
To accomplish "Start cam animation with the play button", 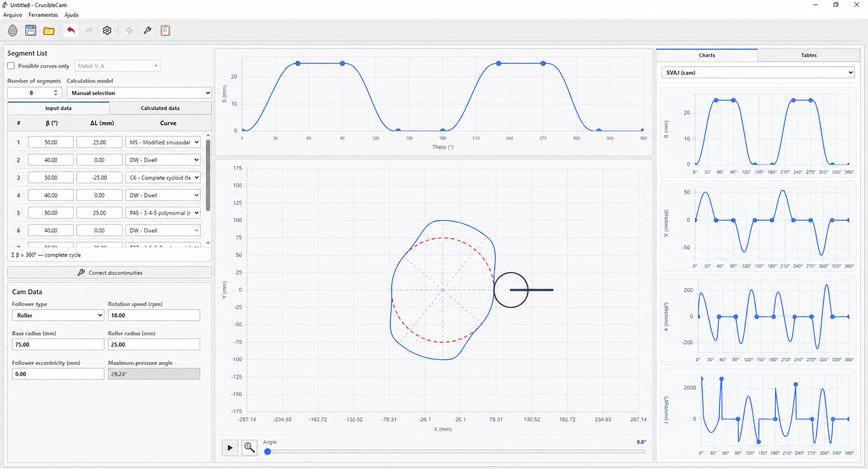I will (x=230, y=448).
